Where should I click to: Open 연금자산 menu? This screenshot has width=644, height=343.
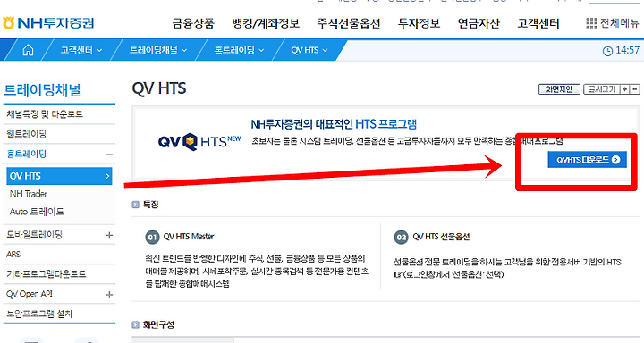[479, 23]
